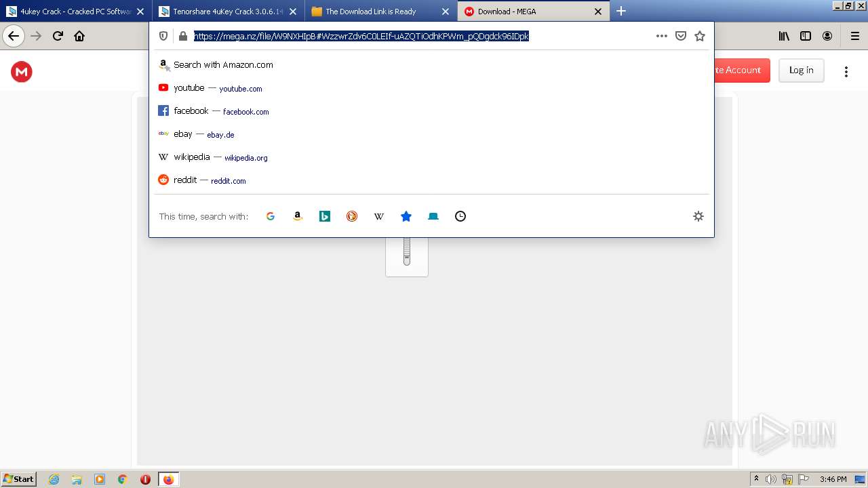Open the Firefox account icon
This screenshot has height=488, width=868.
[827, 37]
